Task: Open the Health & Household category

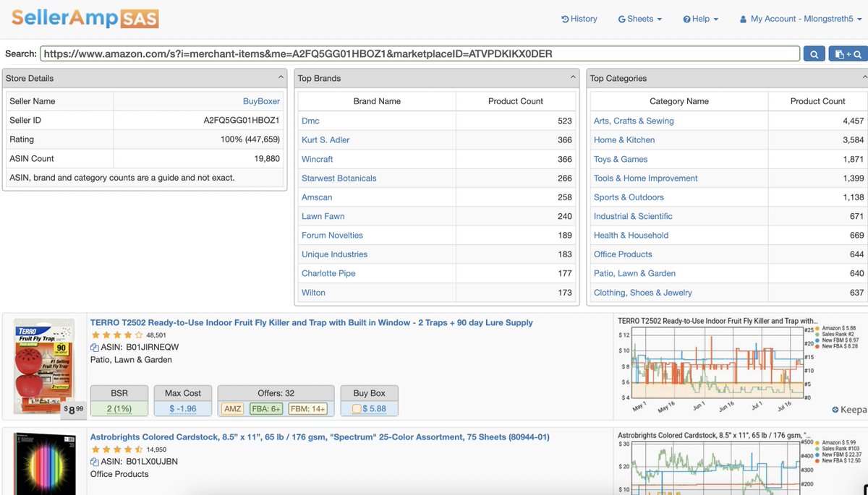Action: coord(631,235)
